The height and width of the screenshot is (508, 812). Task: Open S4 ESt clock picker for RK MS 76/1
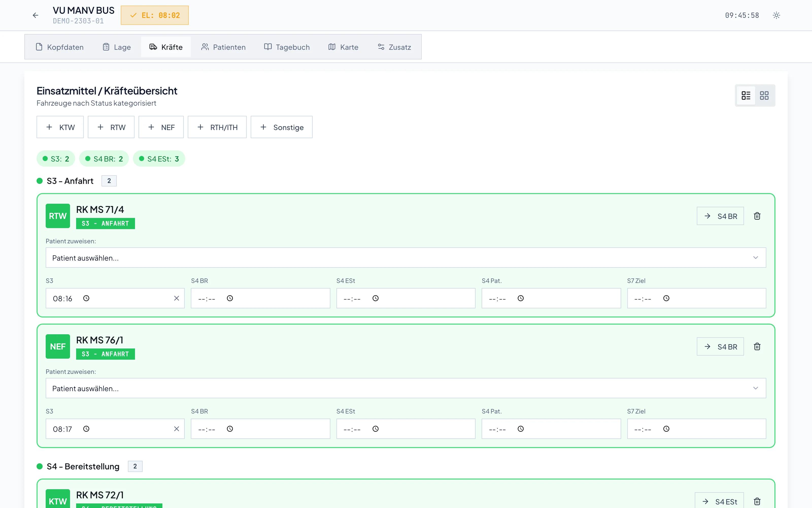[x=376, y=429]
